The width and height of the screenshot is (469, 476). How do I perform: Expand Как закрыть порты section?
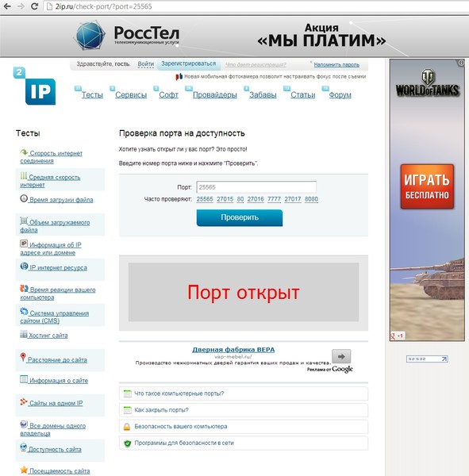(244, 410)
